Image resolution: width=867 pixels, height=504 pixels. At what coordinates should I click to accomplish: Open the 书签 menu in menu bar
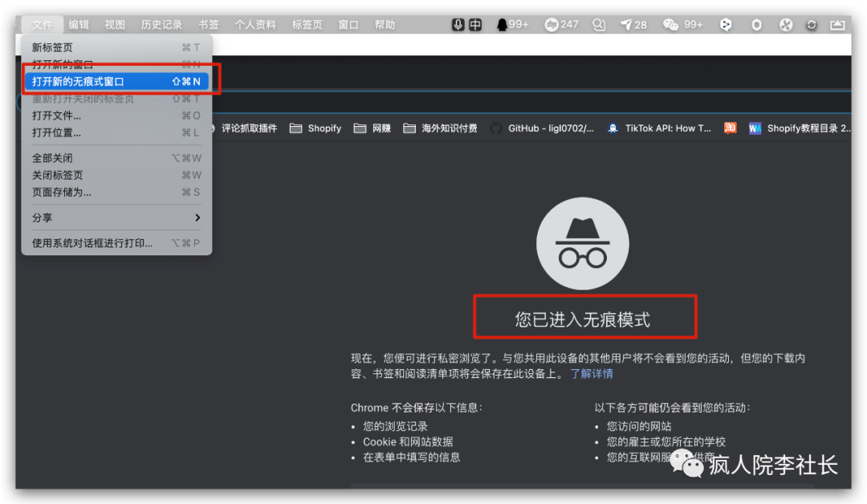[x=209, y=25]
